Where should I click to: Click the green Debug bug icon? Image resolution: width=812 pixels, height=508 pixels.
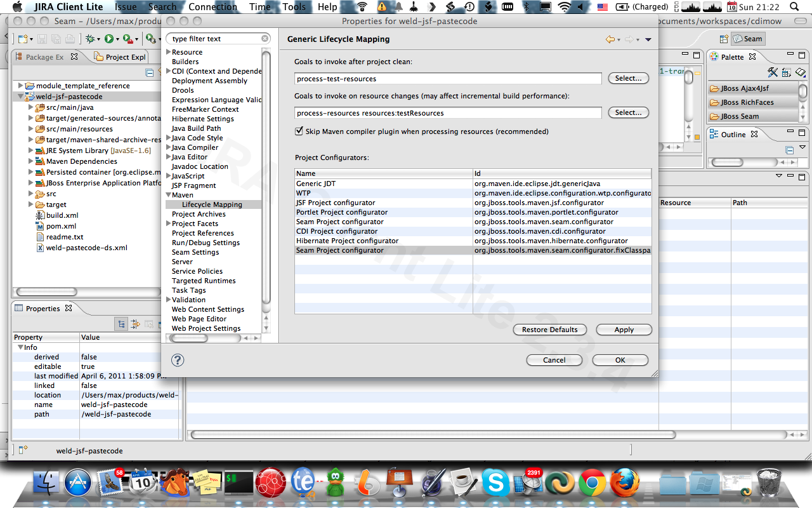90,39
